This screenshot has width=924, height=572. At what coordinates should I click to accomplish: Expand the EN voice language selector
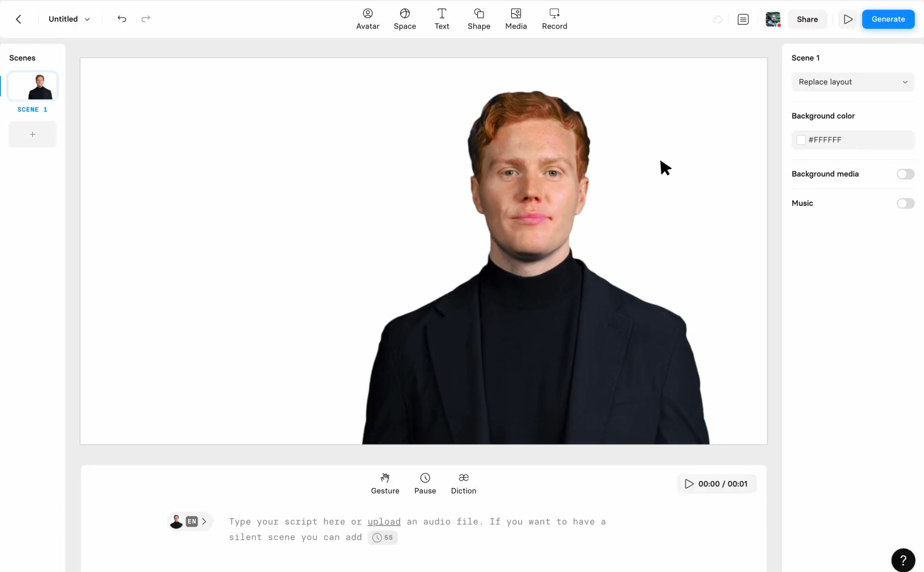point(190,521)
